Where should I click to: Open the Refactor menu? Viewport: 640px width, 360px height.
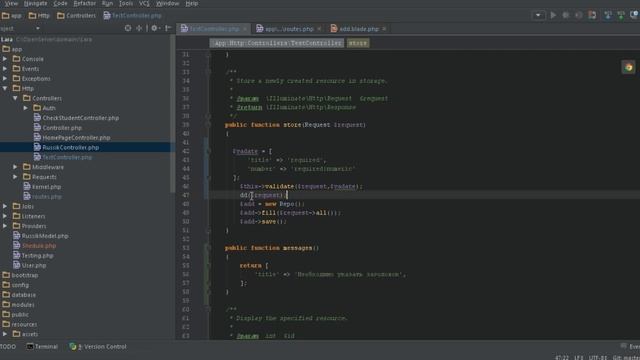(x=84, y=3)
